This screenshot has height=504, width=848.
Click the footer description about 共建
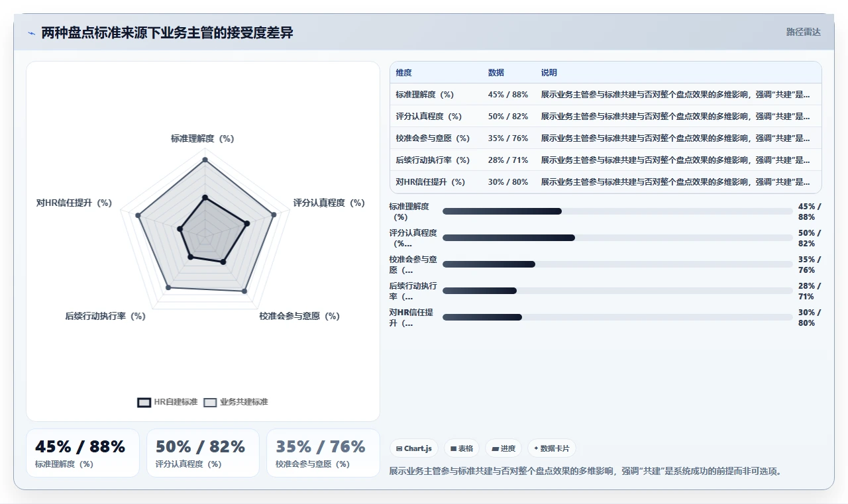586,472
